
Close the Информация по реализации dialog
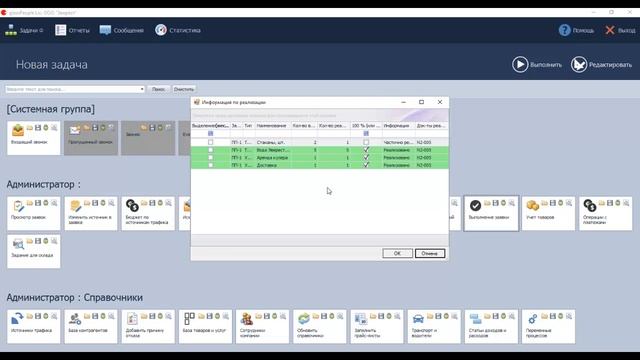tap(440, 102)
